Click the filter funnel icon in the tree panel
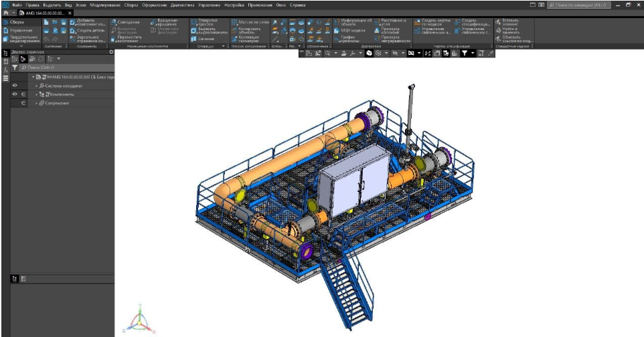Viewport: 644px width, 337px height. coord(15,68)
